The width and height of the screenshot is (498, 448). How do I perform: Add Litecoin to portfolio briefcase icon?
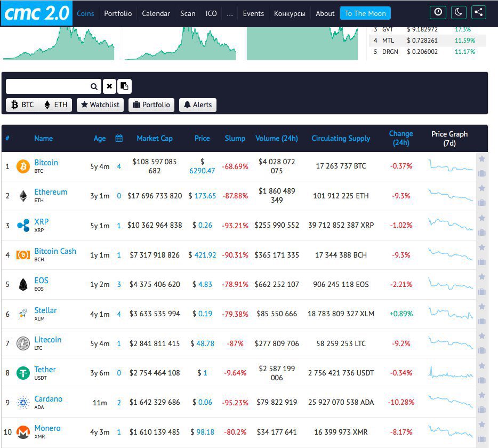pos(482,350)
